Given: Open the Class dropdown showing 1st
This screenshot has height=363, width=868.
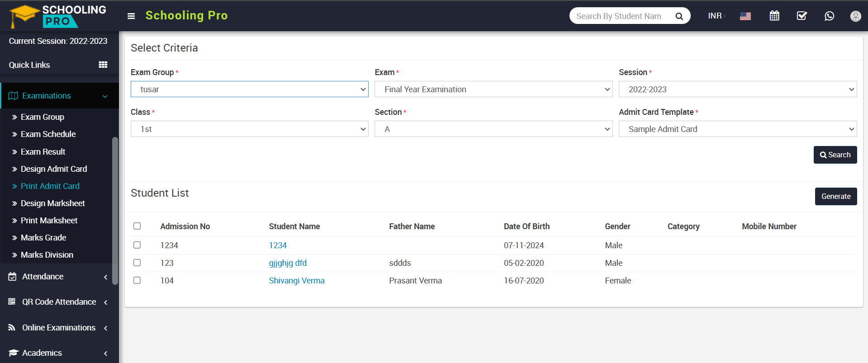Looking at the screenshot, I should tap(249, 129).
